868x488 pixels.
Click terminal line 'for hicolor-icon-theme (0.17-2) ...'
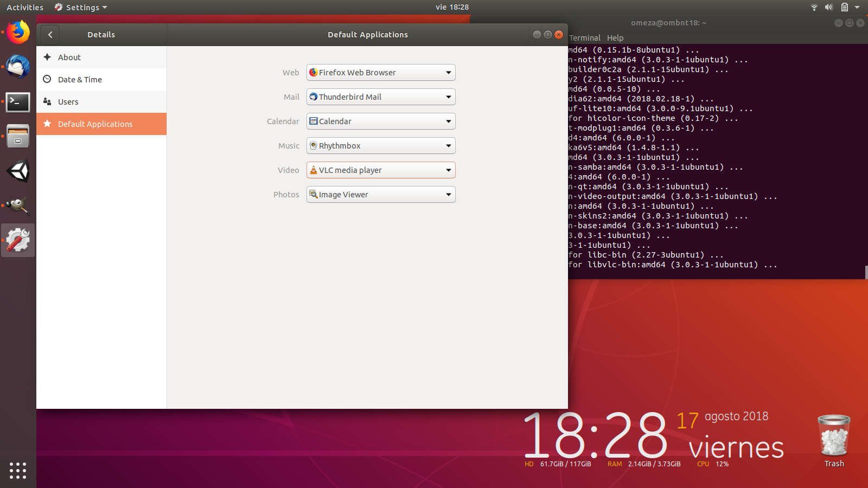pyautogui.click(x=653, y=118)
